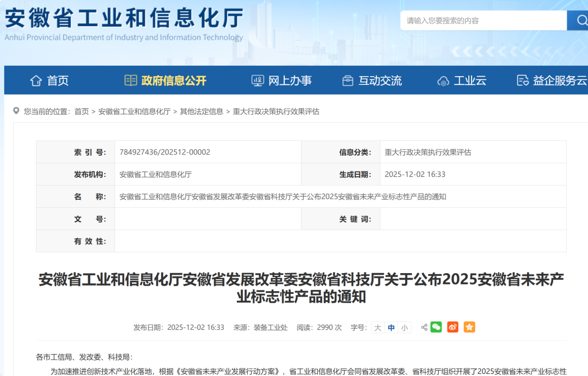Click the 名称 row document title text
The height and width of the screenshot is (376, 588).
283,197
